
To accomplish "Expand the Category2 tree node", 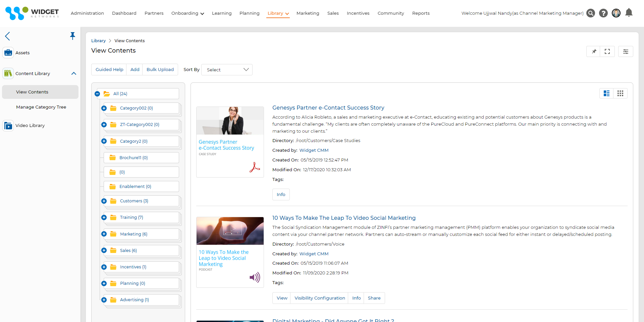I will [x=104, y=141].
